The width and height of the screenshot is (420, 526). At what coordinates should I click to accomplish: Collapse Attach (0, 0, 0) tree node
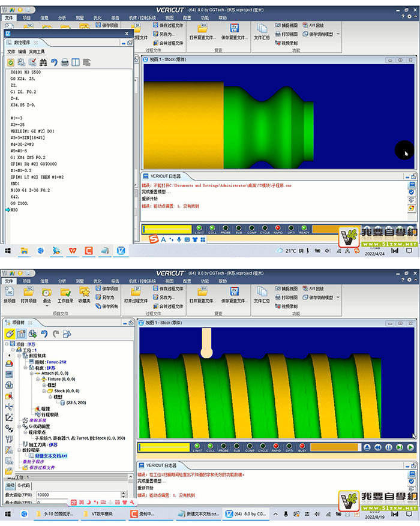coord(32,373)
